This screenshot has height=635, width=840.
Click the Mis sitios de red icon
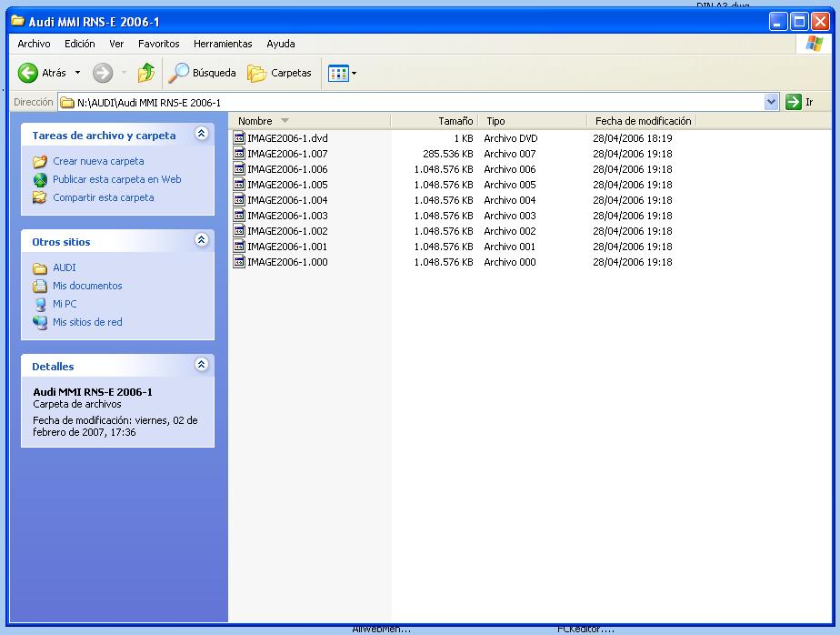pos(40,322)
